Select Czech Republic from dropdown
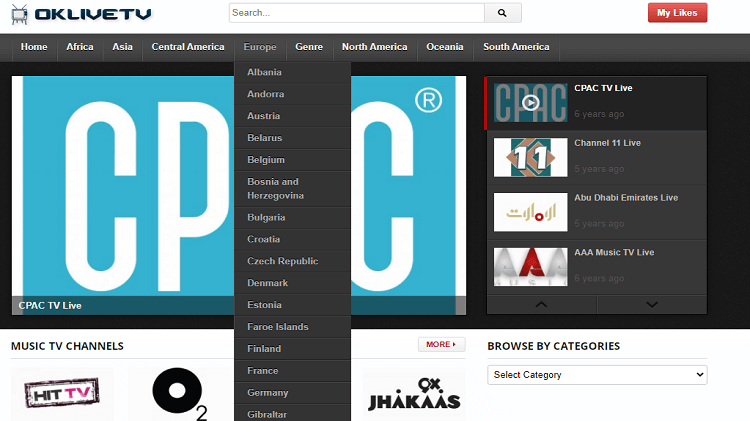This screenshot has height=421, width=750. (x=292, y=262)
